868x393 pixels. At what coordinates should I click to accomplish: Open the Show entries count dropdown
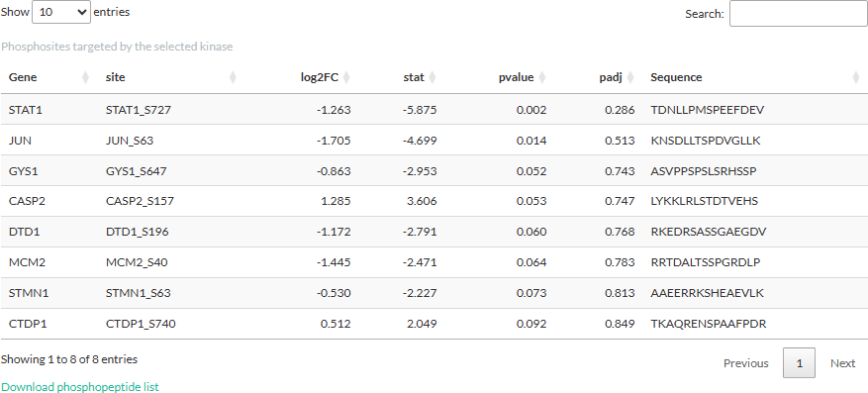tap(61, 12)
